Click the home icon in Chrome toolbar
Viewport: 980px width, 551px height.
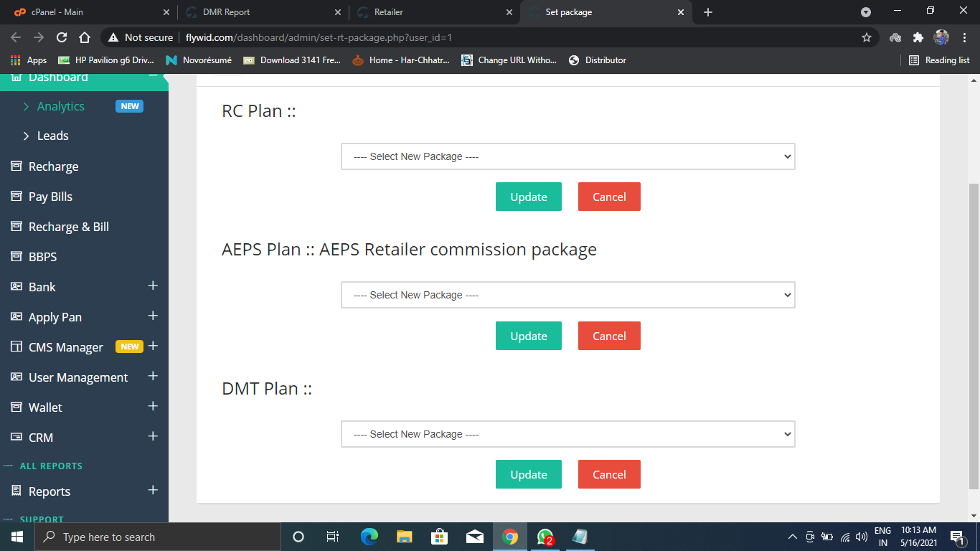(x=85, y=37)
